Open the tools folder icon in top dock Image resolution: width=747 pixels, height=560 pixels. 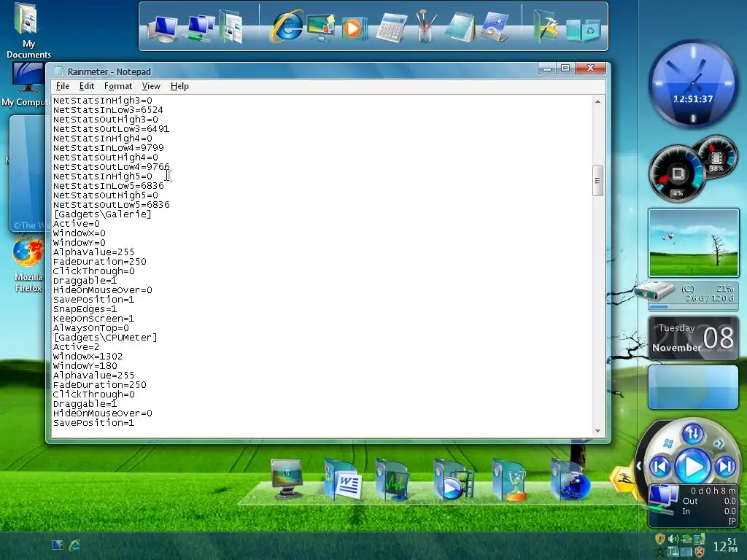[545, 27]
